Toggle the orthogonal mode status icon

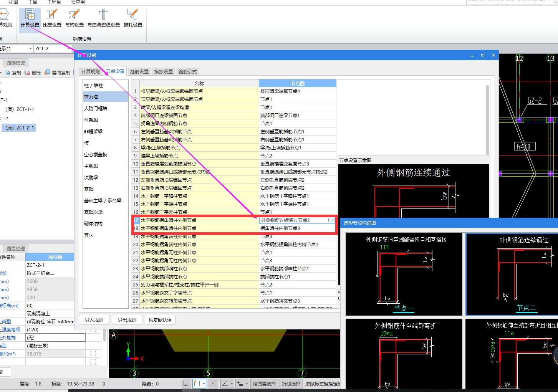pyautogui.click(x=186, y=384)
